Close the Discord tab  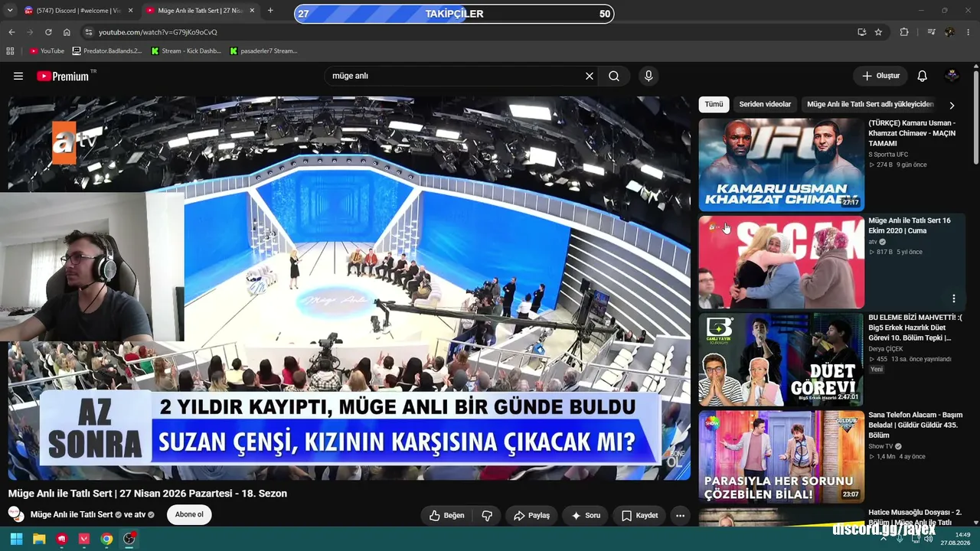pyautogui.click(x=130, y=11)
